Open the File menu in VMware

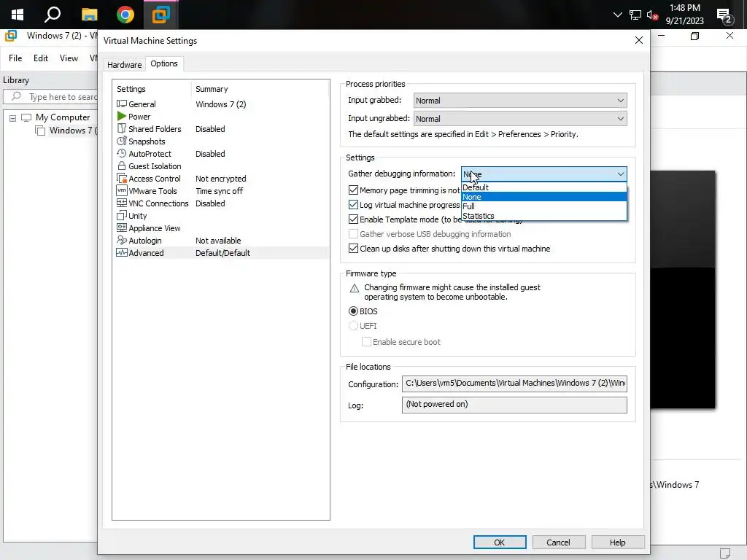click(x=15, y=58)
